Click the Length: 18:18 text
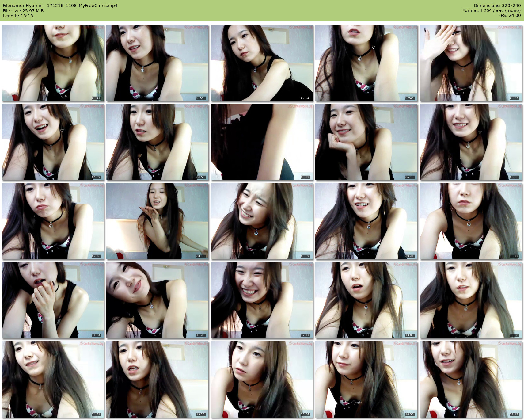 (18, 16)
